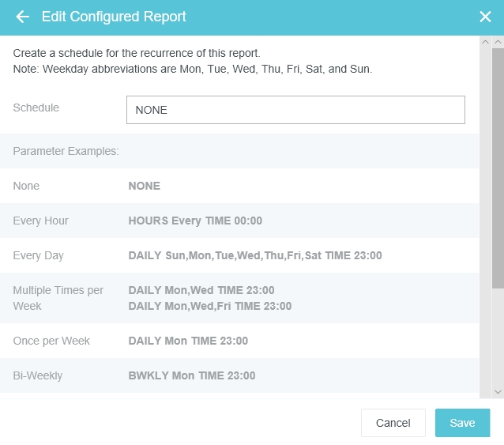Select the DAILY Mon TIME 23:00 example
Screen dimensions: 504x445
[x=188, y=341]
